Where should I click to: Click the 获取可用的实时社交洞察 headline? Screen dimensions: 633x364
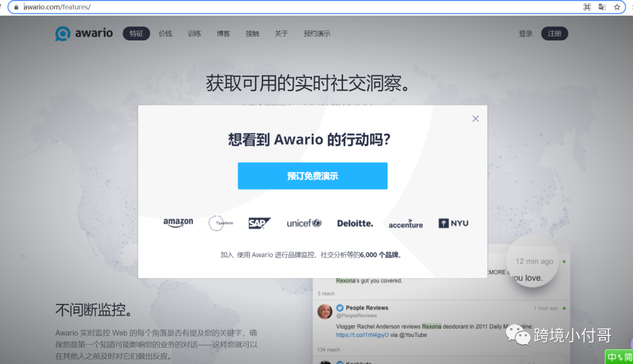(309, 84)
